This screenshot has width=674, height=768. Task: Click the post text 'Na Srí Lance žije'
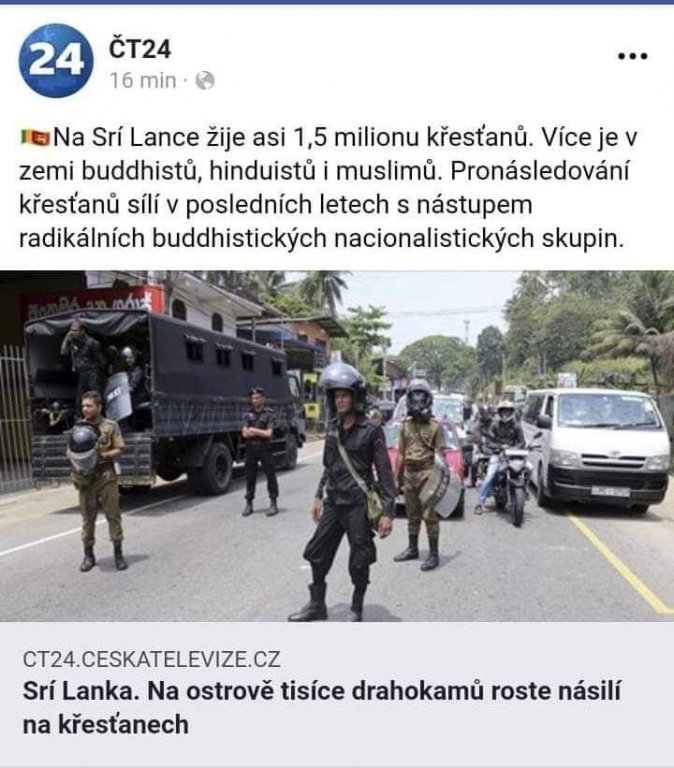150,138
